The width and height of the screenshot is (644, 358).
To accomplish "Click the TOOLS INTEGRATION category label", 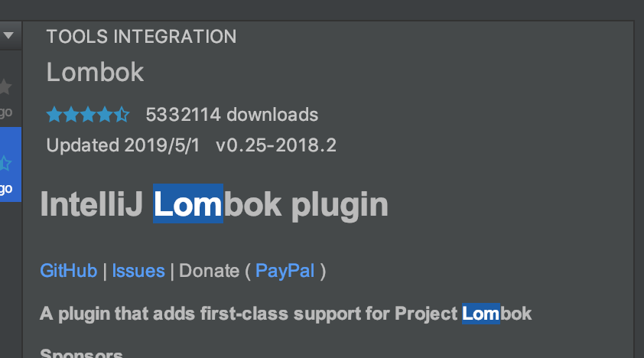I will (141, 36).
